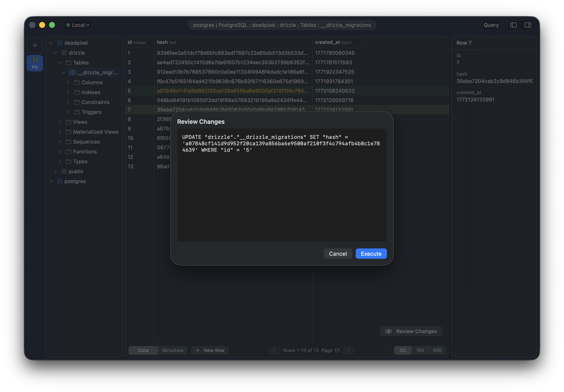
Task: Open the Tables folder icon
Action: (x=68, y=63)
